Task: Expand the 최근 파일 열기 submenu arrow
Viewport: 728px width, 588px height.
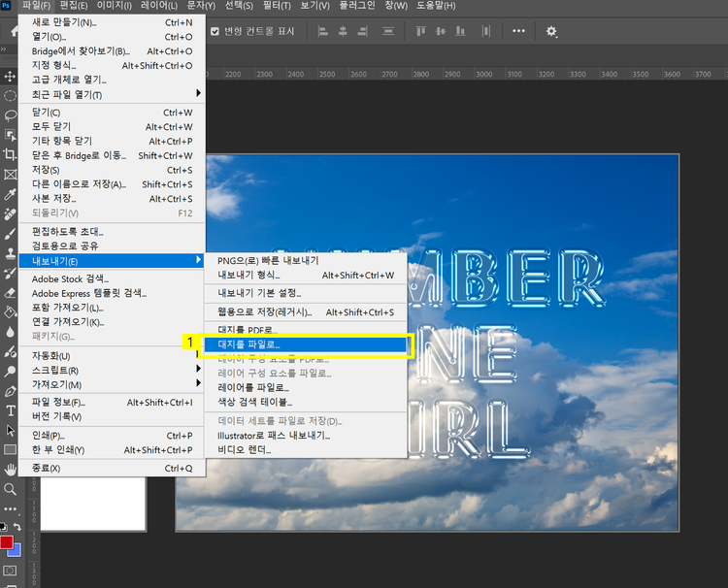Action: pyautogui.click(x=198, y=93)
